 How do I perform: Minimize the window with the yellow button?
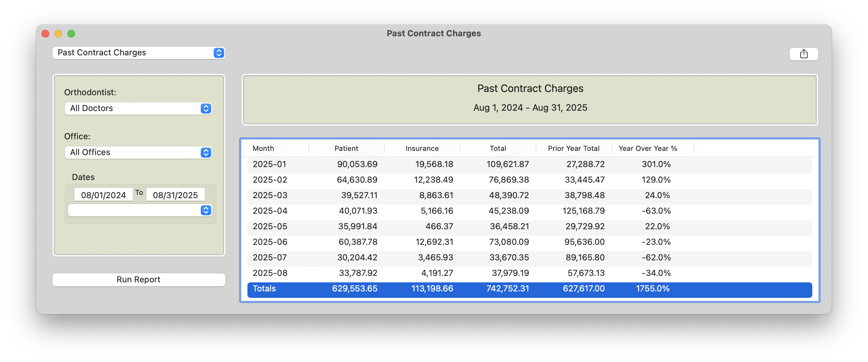click(x=58, y=34)
